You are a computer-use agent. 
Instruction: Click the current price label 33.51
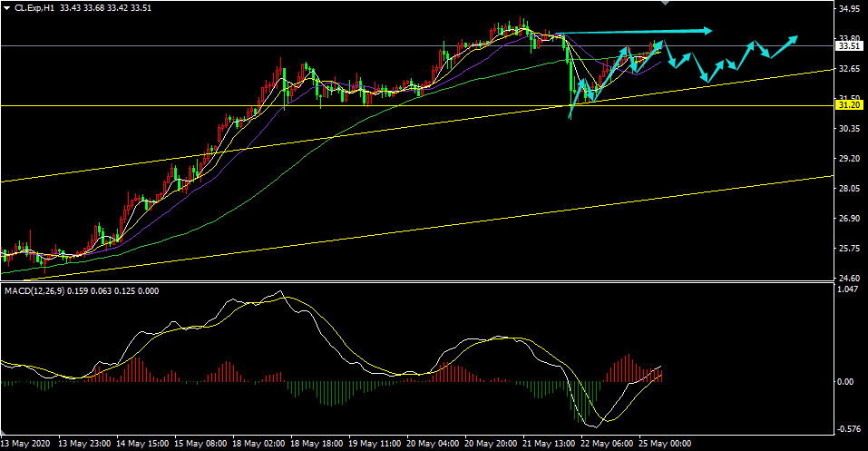coord(849,46)
